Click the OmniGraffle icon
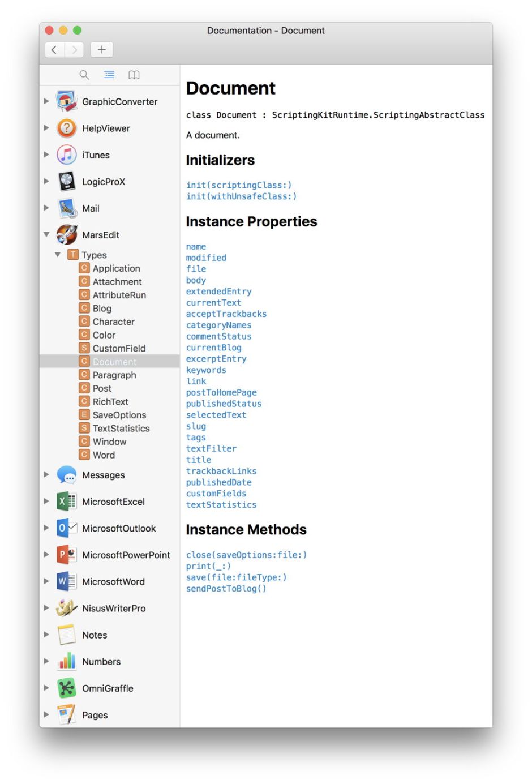Image resolution: width=532 pixels, height=784 pixels. tap(66, 688)
